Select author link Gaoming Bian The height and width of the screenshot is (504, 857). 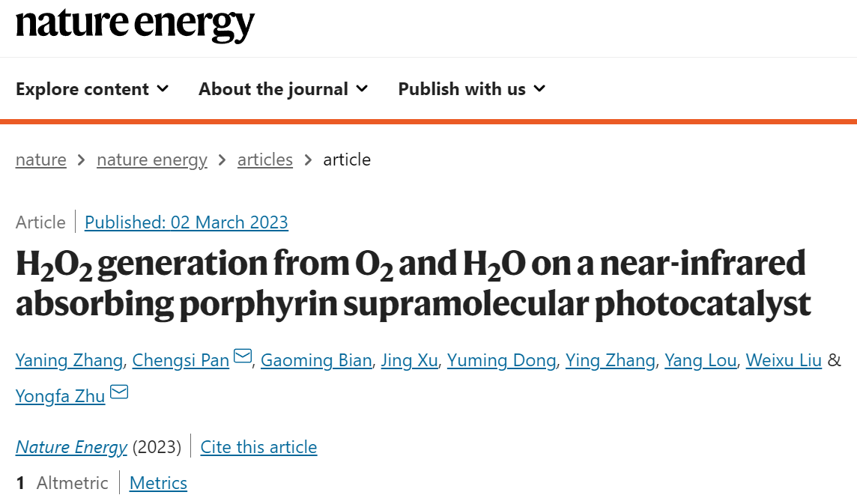[316, 360]
